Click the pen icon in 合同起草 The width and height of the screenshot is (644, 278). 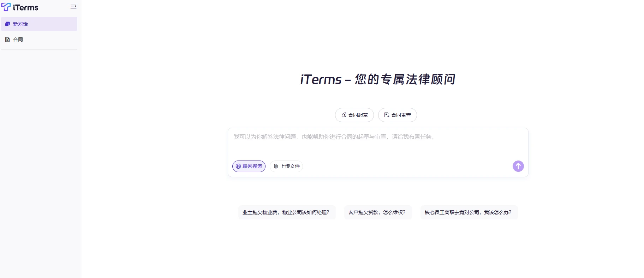(344, 115)
